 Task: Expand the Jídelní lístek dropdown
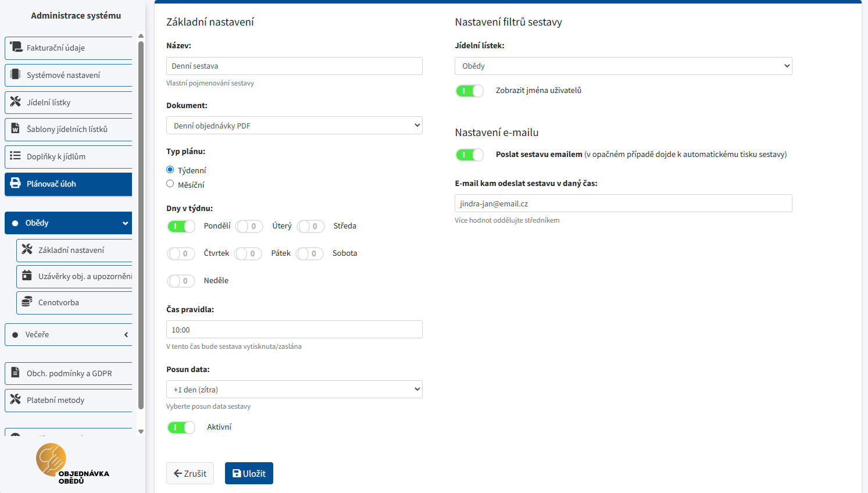pos(623,66)
